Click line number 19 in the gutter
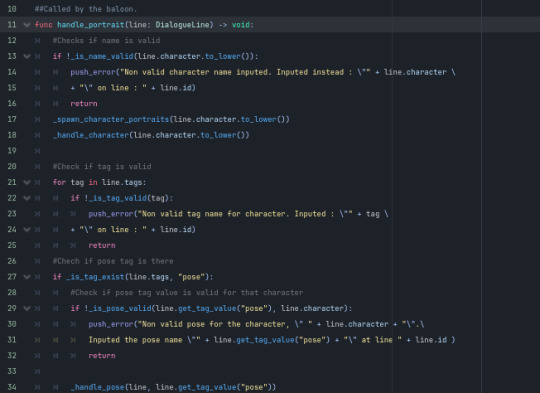The width and height of the screenshot is (540, 393). tap(12, 151)
